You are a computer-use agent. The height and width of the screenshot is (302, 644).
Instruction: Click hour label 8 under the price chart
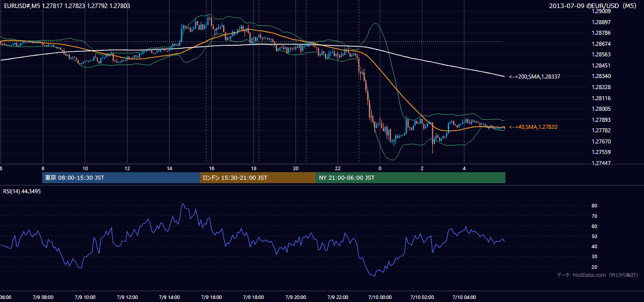[43, 168]
